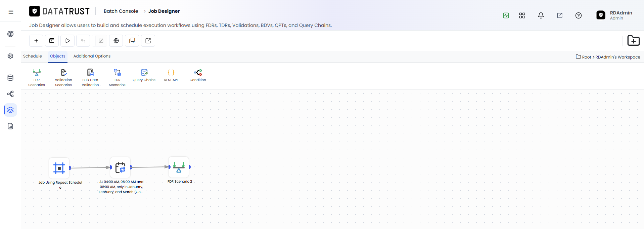Click the globe toolbar button
Image resolution: width=644 pixels, height=229 pixels.
(116, 41)
